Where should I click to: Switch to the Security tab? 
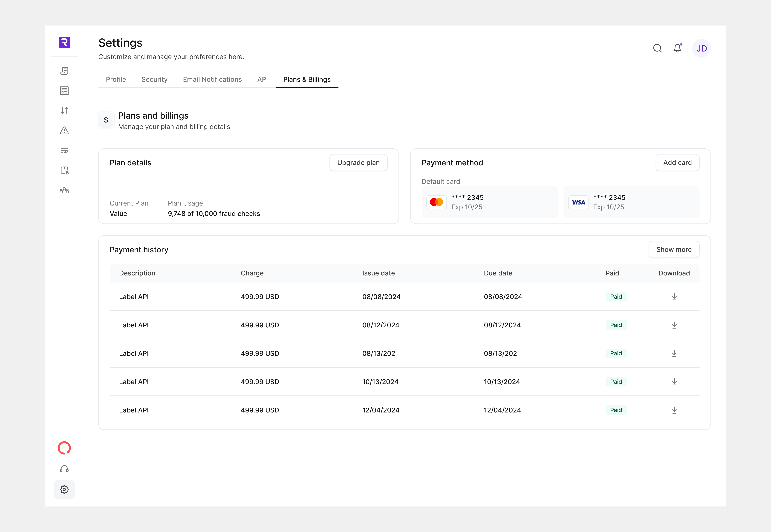coord(154,79)
